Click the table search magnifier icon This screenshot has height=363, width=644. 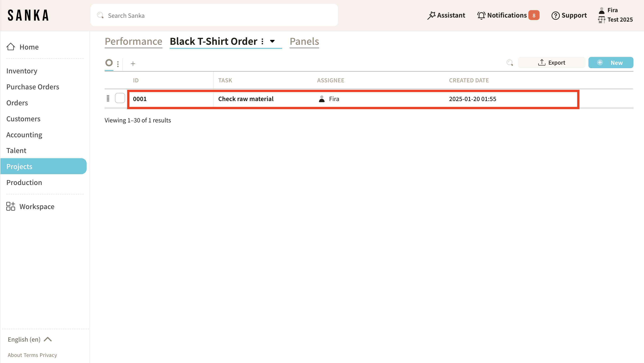(509, 63)
